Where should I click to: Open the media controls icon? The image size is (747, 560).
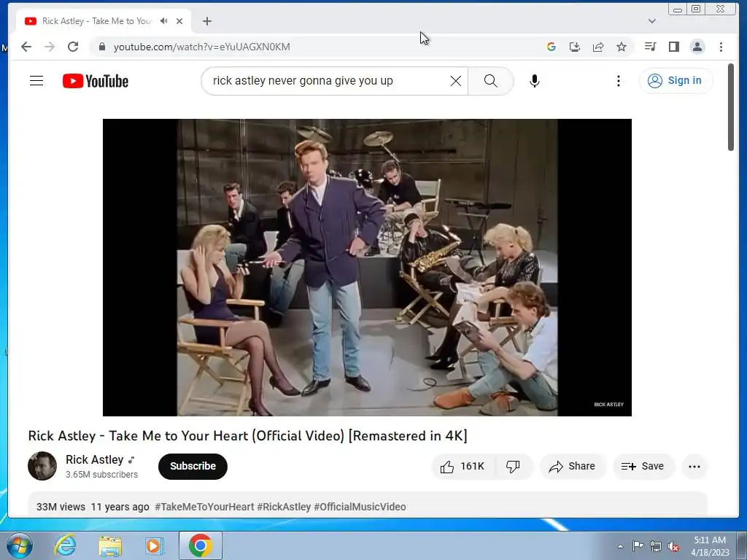coord(650,47)
